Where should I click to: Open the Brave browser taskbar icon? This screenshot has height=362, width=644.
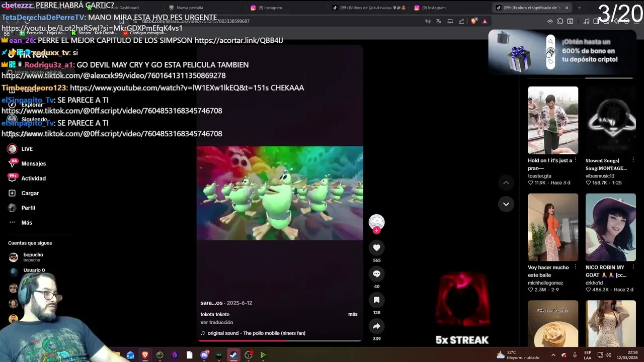(x=145, y=355)
